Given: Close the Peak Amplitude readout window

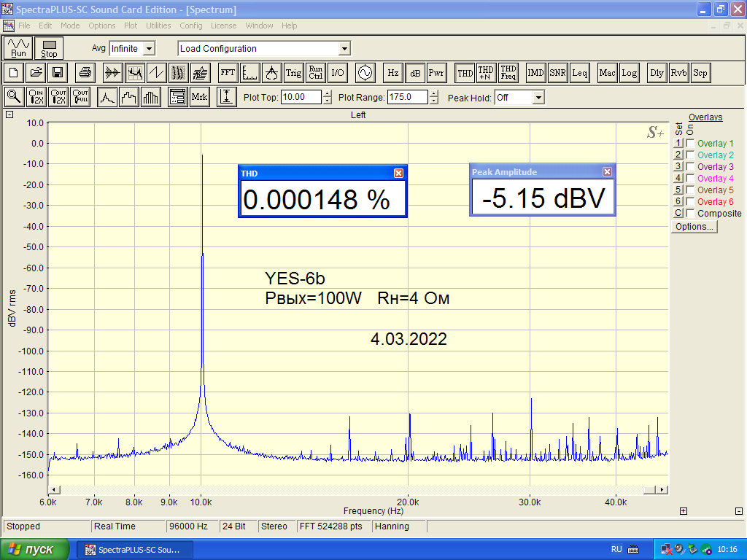Looking at the screenshot, I should pos(607,172).
